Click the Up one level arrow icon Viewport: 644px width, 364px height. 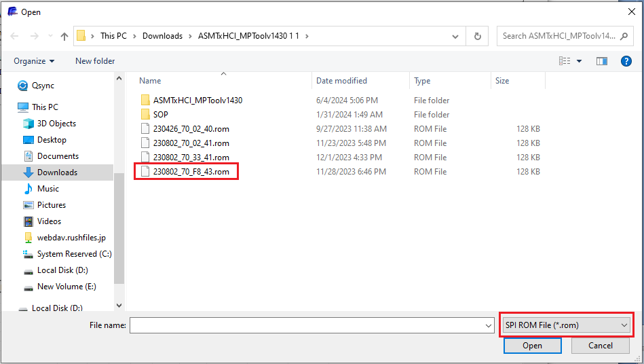point(64,36)
